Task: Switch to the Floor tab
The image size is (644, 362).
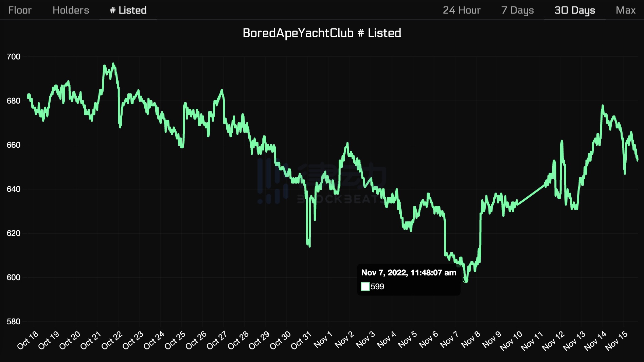Action: (20, 10)
